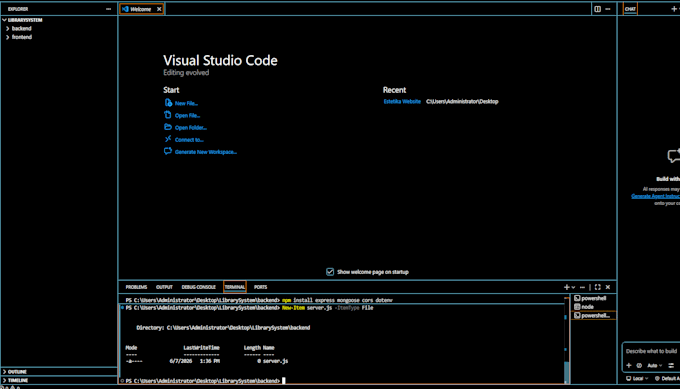Open the Estetika Website recent project
Viewport: 680px width, 389px height.
pos(402,101)
